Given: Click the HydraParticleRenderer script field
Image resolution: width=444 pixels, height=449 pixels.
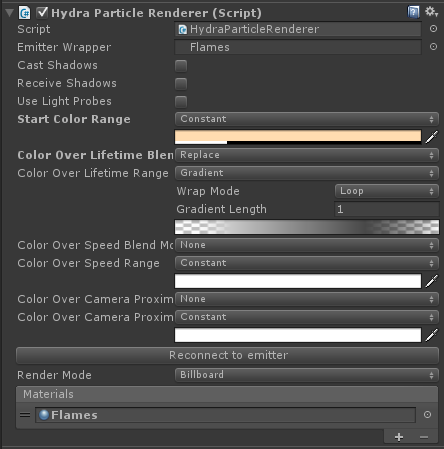Looking at the screenshot, I should coord(298,29).
